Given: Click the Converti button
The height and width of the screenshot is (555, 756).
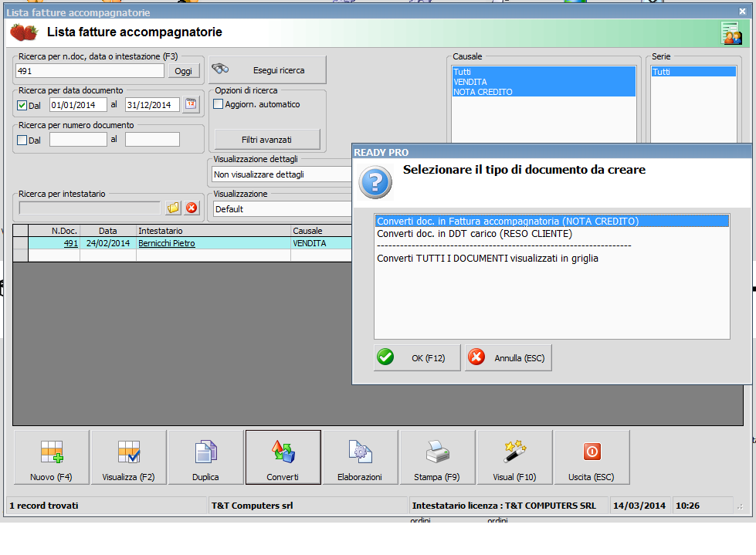Looking at the screenshot, I should coord(283,457).
